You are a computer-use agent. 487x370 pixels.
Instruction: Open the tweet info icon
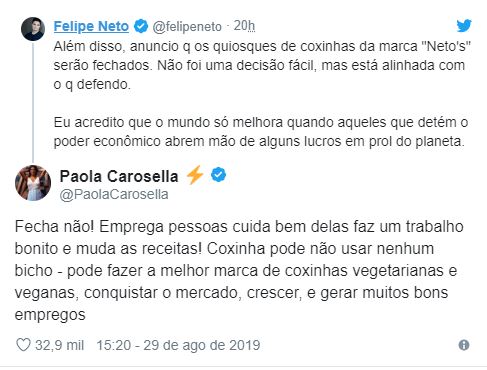(x=464, y=345)
